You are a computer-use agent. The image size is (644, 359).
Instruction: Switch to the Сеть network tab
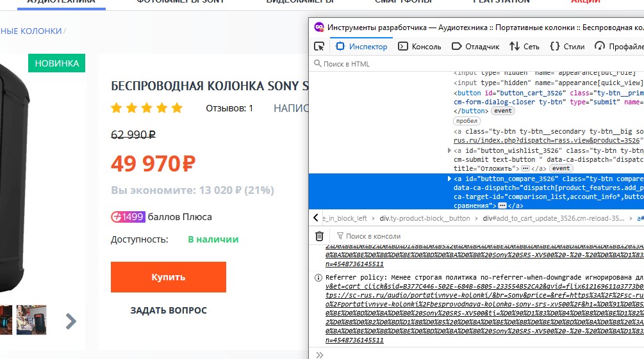click(x=524, y=46)
